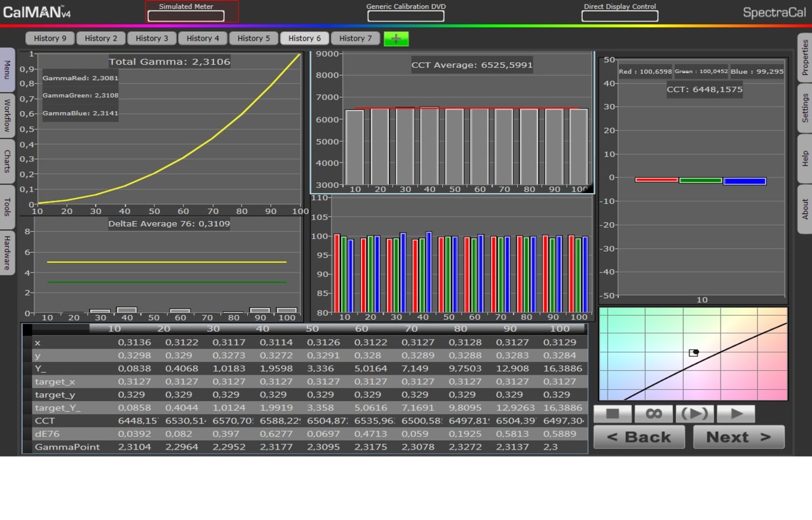Click the Blue : 99,295 readout
Viewport: 812px width, 520px height.
[x=757, y=72]
